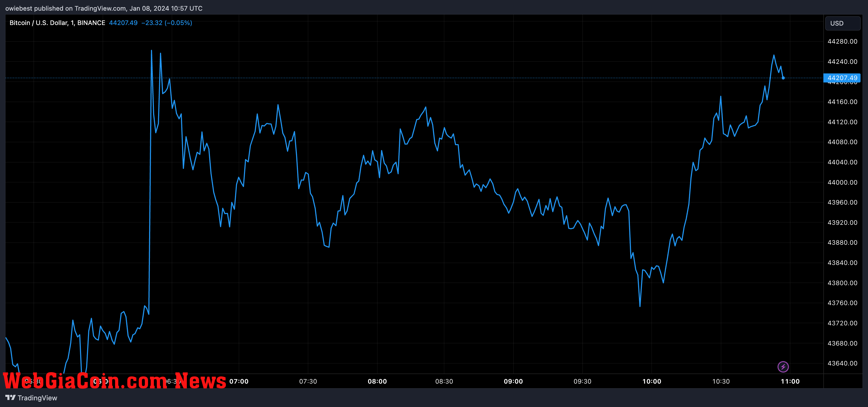
Task: Click the 43800.00 price axis label
Action: [842, 283]
